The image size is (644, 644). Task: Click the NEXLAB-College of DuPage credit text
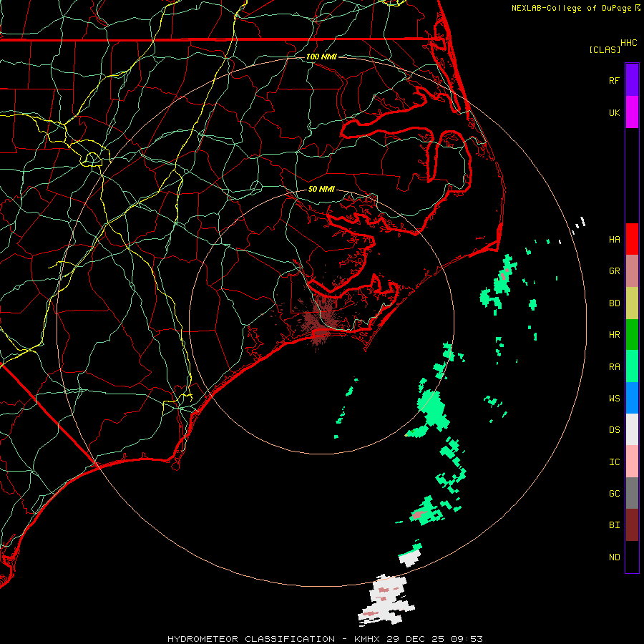point(571,8)
